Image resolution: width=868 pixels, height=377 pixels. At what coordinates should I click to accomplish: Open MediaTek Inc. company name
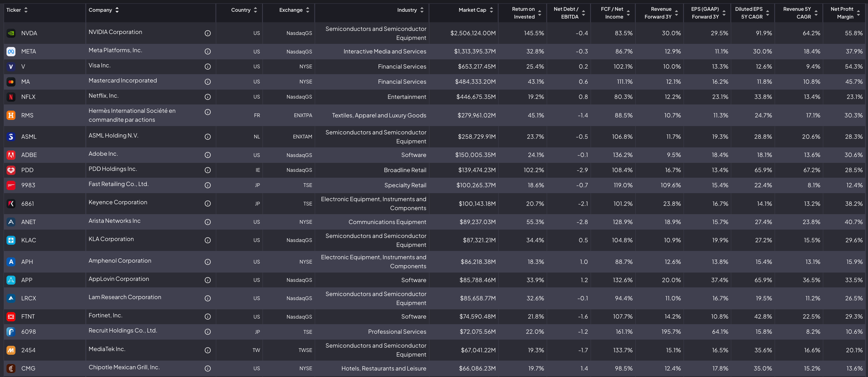click(x=107, y=349)
